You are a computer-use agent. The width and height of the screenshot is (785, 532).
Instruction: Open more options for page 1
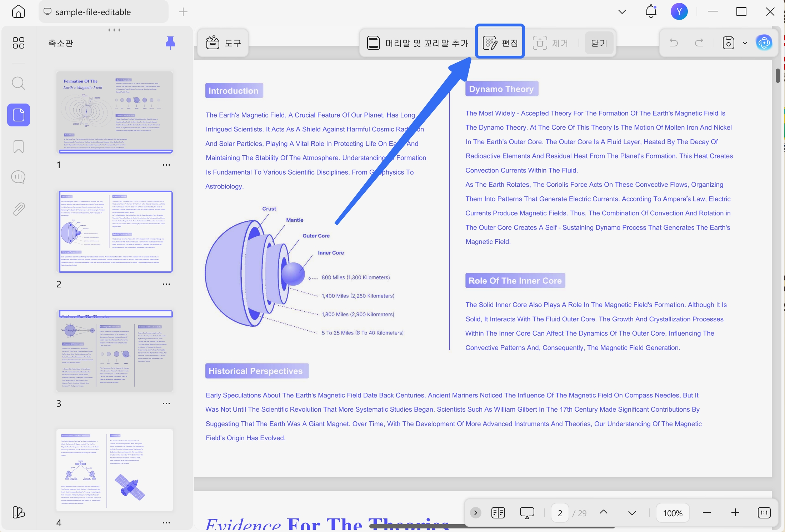166,165
